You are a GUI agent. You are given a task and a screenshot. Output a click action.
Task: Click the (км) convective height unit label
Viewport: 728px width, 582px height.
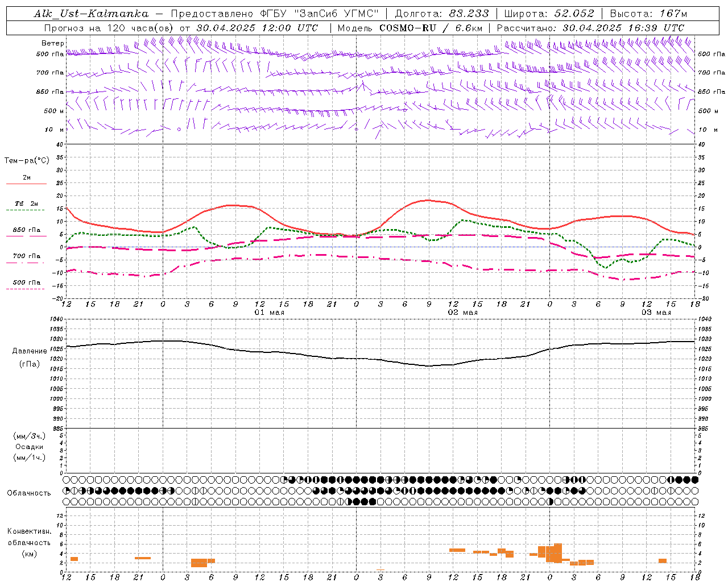pyautogui.click(x=30, y=554)
